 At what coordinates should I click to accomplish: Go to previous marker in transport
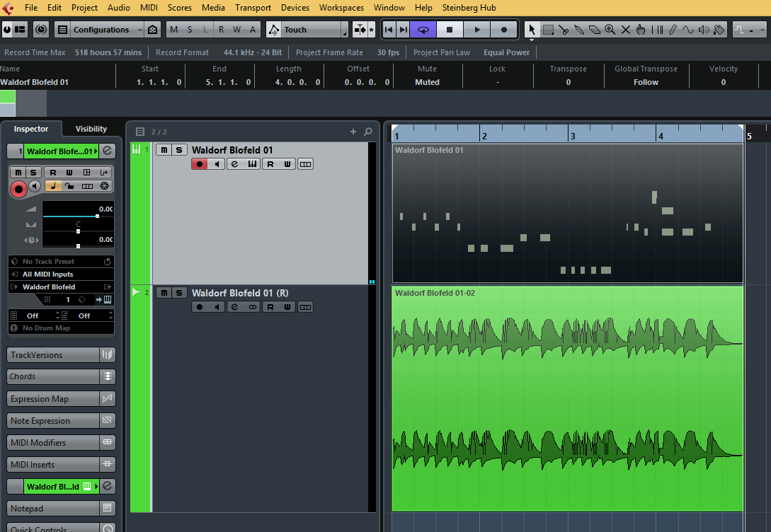point(389,30)
